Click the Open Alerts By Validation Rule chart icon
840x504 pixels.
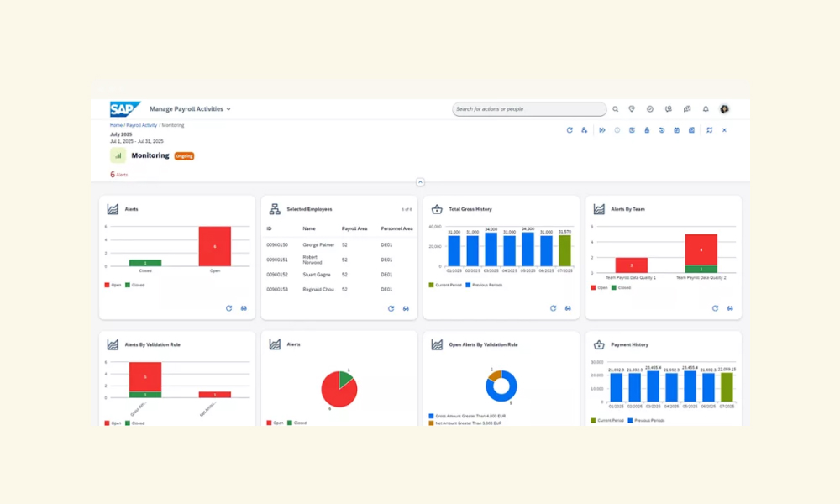tap(437, 345)
